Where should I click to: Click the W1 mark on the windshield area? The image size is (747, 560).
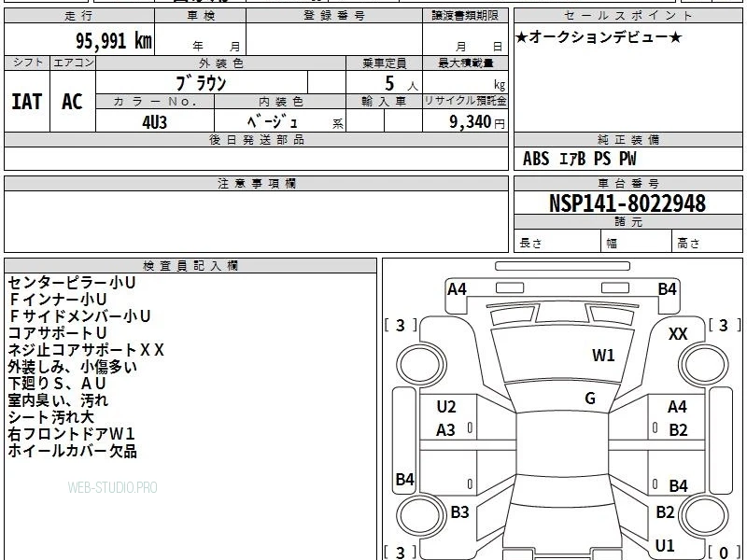coord(603,356)
